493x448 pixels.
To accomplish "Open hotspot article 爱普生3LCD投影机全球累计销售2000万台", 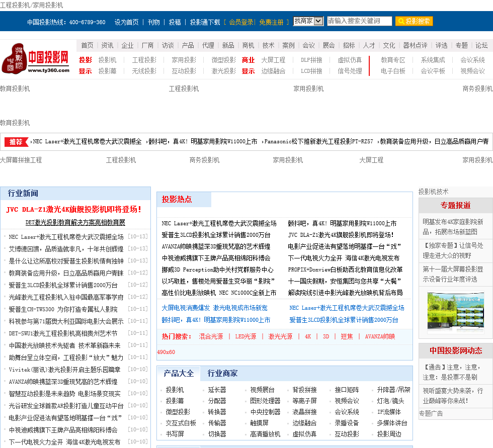I will click(x=216, y=235).
